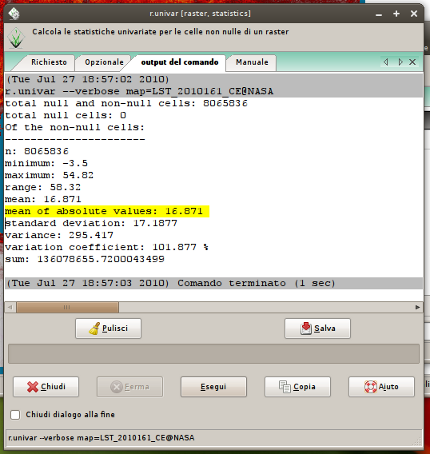Viewport: 430px width, 454px height.
Task: Run the command with Esegui
Action: (213, 387)
